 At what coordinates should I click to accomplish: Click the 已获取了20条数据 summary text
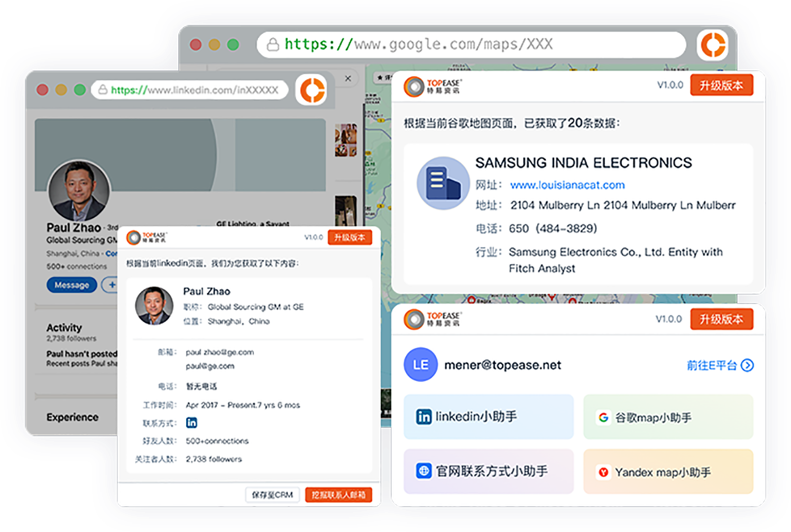(572, 123)
